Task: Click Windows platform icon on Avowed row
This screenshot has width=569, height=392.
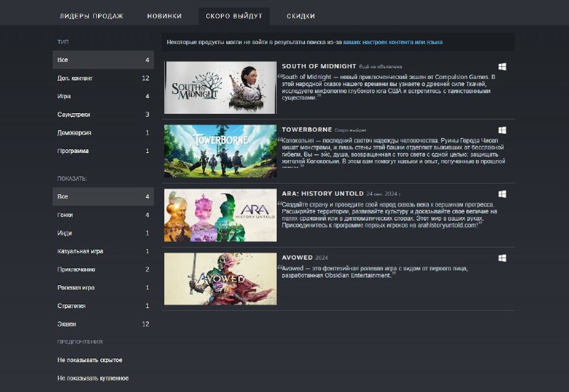Action: [x=502, y=258]
